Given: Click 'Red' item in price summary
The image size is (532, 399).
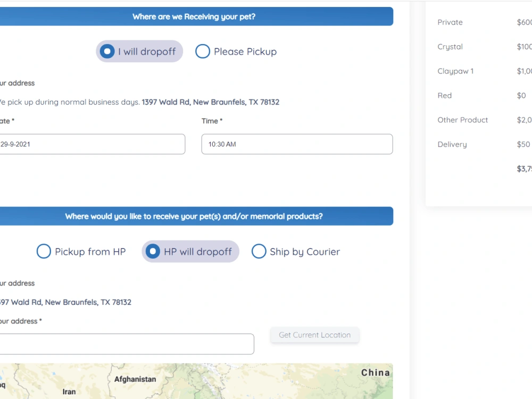Looking at the screenshot, I should pos(444,96).
